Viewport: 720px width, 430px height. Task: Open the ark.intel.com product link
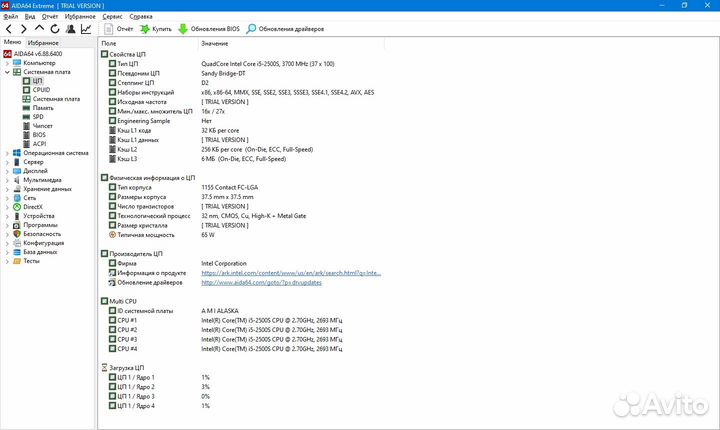point(291,273)
